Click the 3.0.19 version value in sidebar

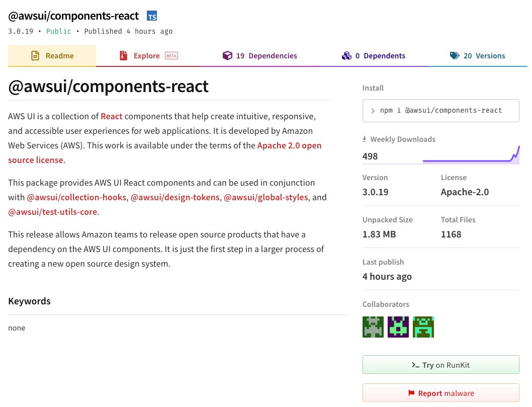click(375, 192)
